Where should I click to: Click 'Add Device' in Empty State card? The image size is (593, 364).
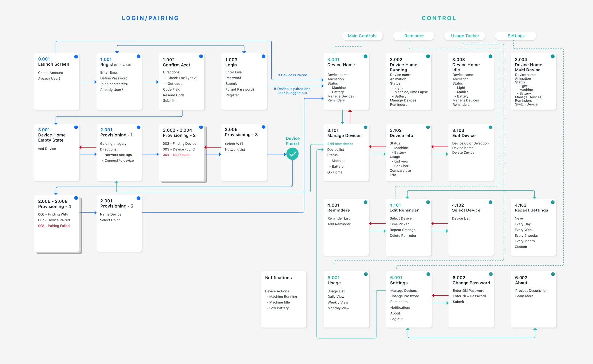[47, 149]
